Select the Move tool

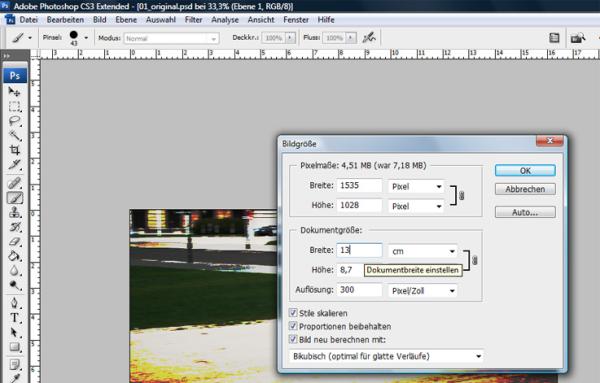(x=15, y=91)
